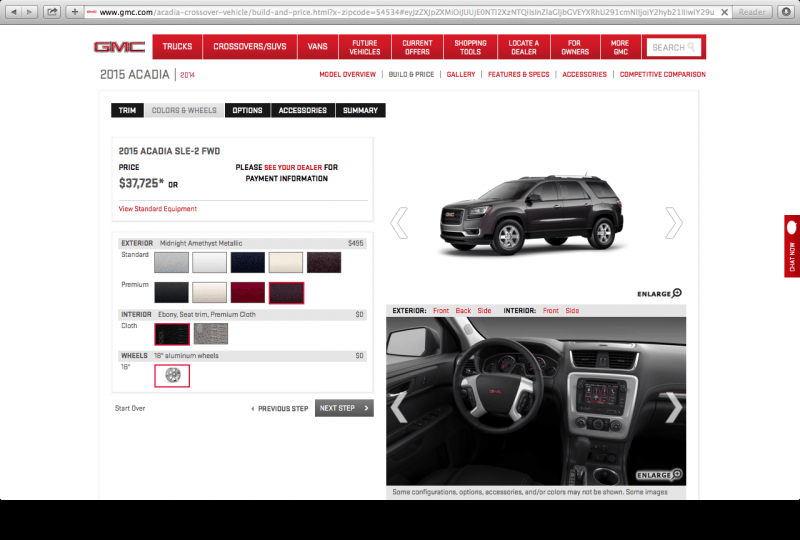Image resolution: width=800 pixels, height=540 pixels.
Task: Select the gray cloth interior swatch
Action: click(x=211, y=334)
